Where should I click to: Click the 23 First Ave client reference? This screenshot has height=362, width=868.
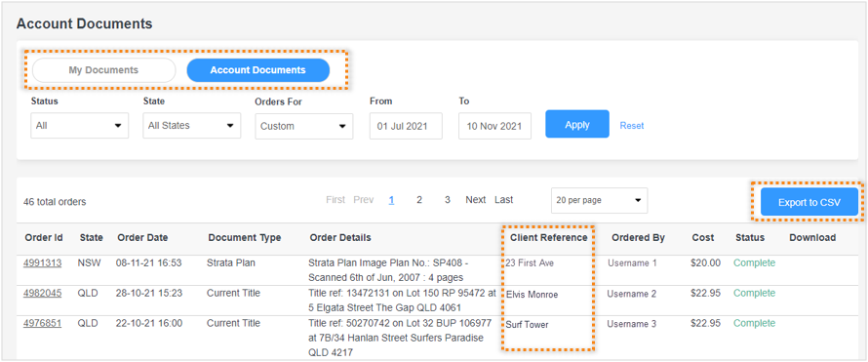pos(530,263)
